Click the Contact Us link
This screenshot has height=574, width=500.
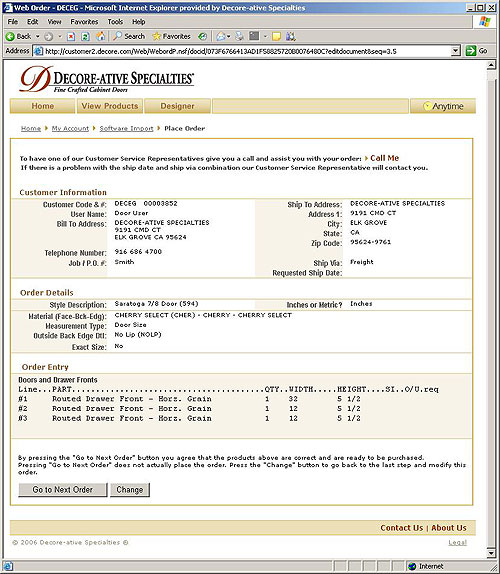point(402,528)
